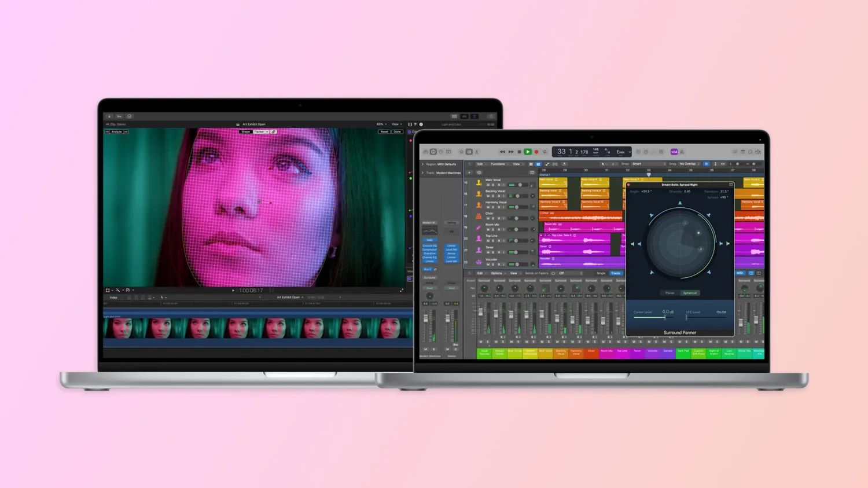
Task: Click the Done button in the viewer
Action: click(x=397, y=132)
